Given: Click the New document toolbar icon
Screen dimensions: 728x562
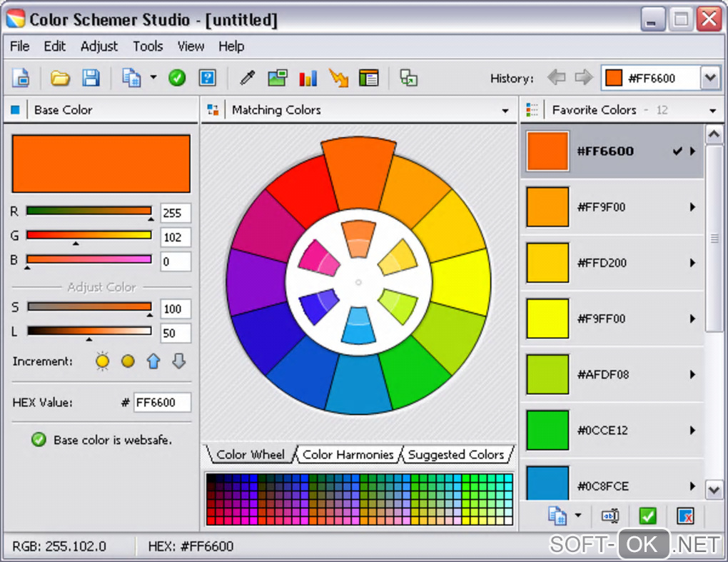Looking at the screenshot, I should [x=21, y=78].
